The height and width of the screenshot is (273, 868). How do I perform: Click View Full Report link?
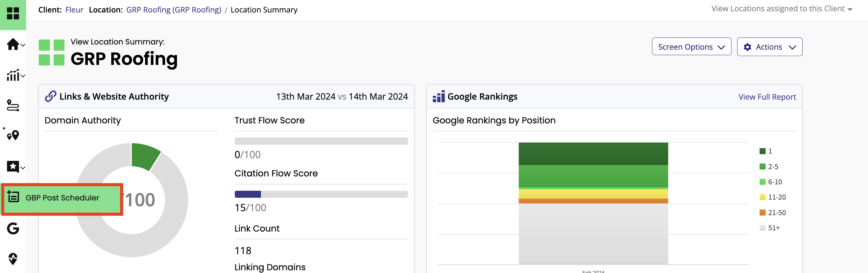tap(767, 97)
